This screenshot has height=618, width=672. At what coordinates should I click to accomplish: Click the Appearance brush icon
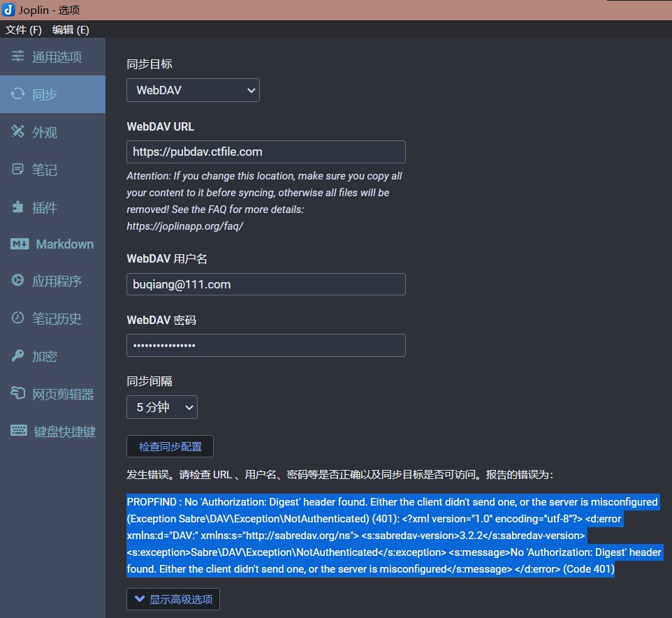17,131
